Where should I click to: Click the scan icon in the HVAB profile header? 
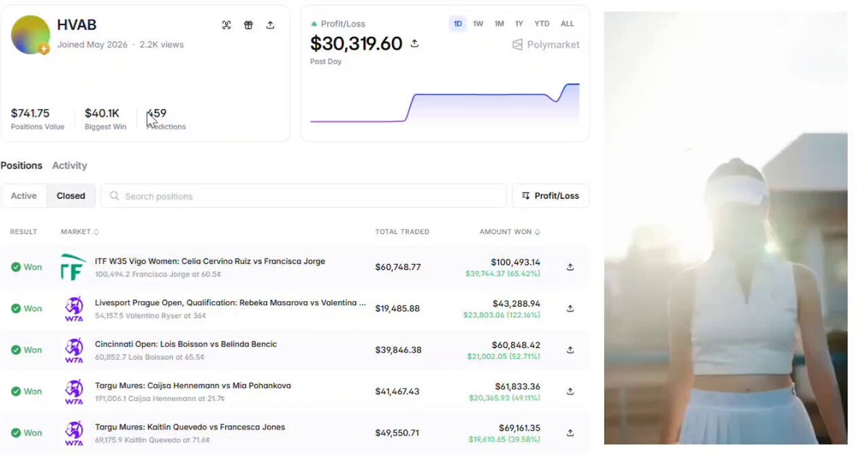click(226, 25)
